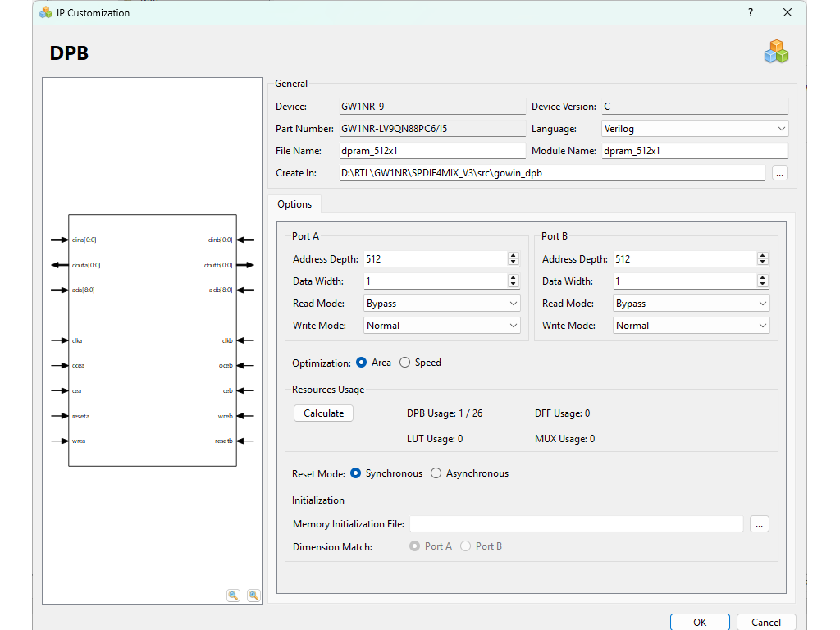The image size is (840, 630).
Task: Open the Create In folder browse button
Action: pyautogui.click(x=779, y=173)
